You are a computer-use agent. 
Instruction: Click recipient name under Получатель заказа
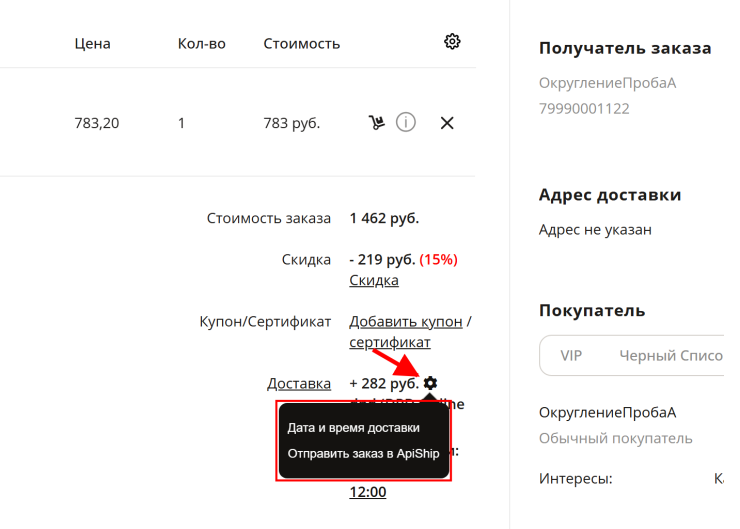point(607,83)
